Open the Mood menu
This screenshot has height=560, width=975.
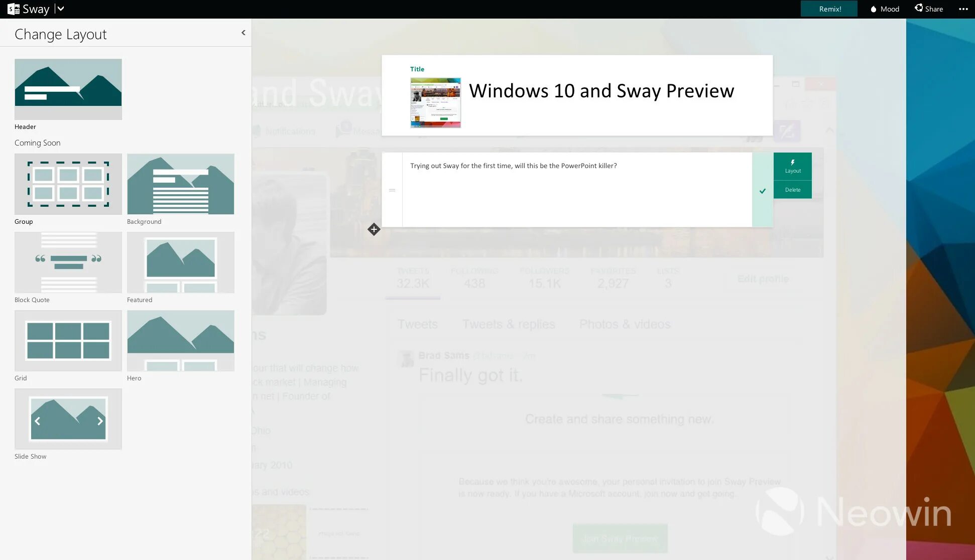[x=885, y=9]
